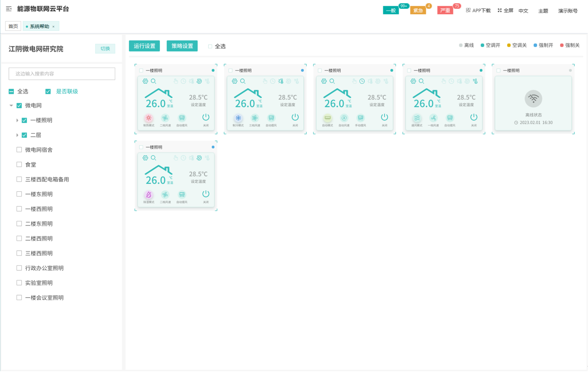The width and height of the screenshot is (588, 372).
Task: Select the 行政办公室照明 tree item label
Action: (44, 268)
